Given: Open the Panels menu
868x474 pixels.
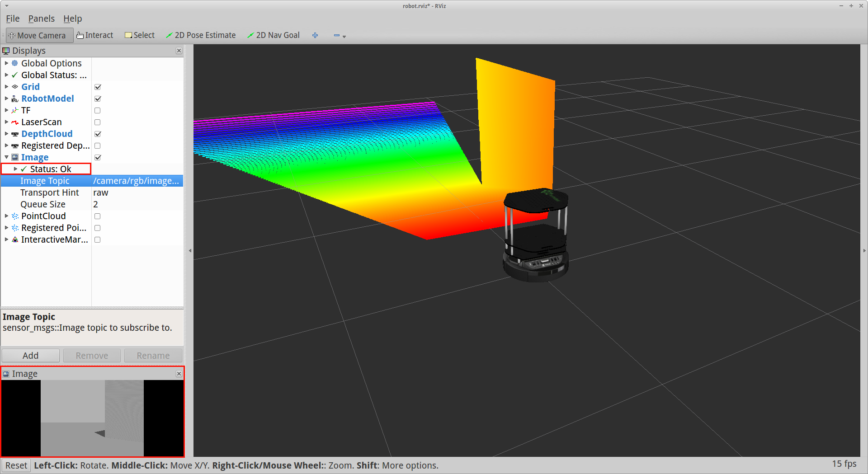Looking at the screenshot, I should pyautogui.click(x=41, y=19).
